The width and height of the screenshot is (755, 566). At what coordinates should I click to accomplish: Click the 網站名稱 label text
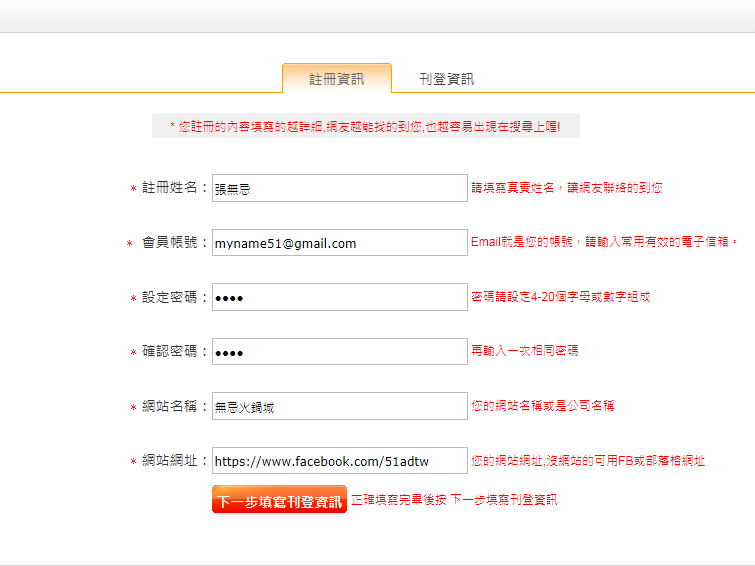tap(175, 406)
